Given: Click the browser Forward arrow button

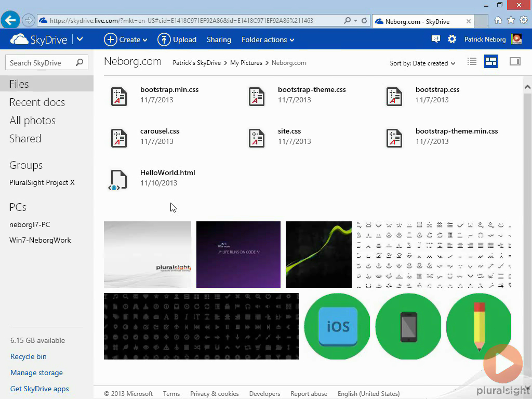Looking at the screenshot, I should pos(29,20).
